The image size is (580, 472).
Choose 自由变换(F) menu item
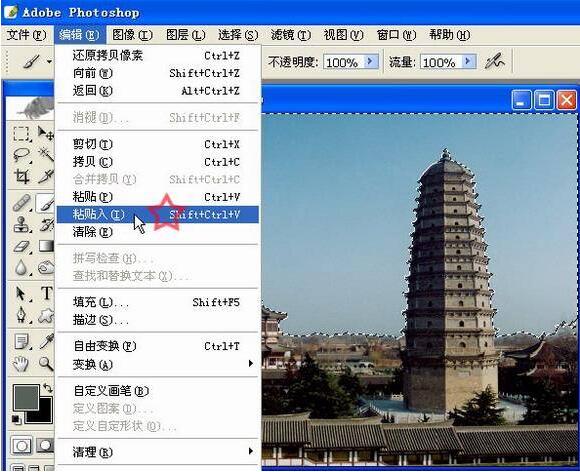[158, 346]
